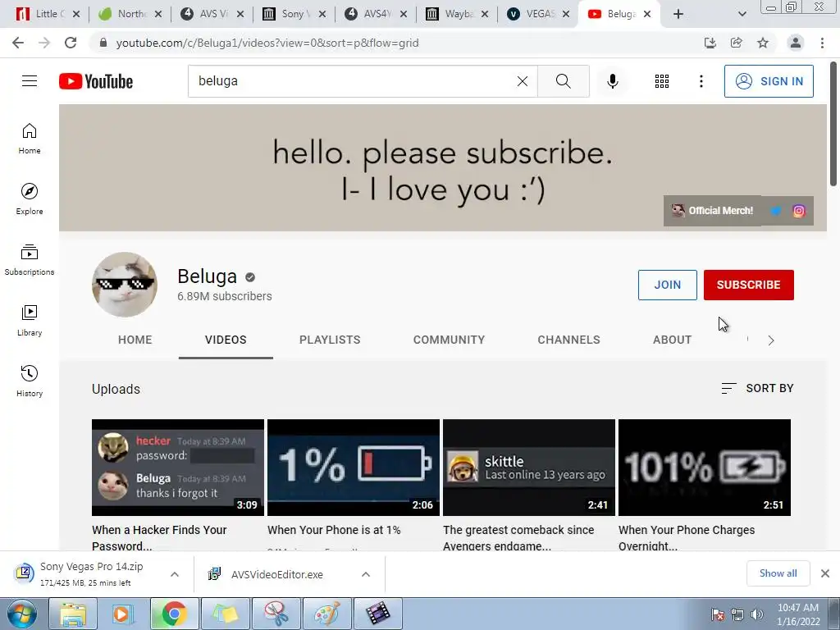Open Twitter link on channel banner

click(x=775, y=211)
